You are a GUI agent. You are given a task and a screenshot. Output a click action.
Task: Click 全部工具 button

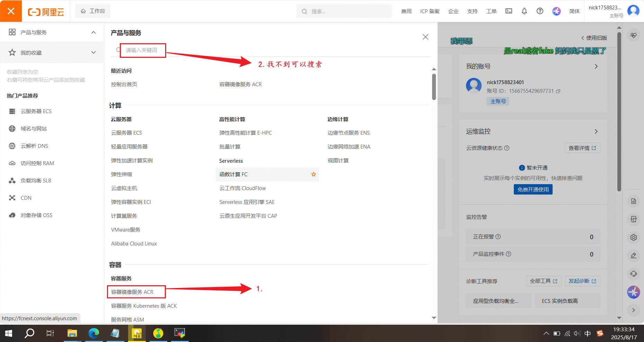544,281
